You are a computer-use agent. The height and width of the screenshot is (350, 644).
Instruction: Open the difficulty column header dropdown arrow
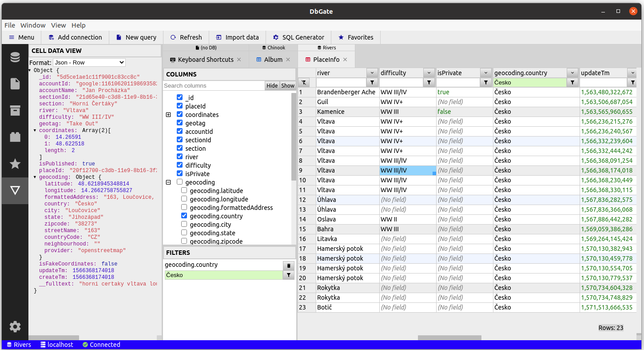[429, 72]
